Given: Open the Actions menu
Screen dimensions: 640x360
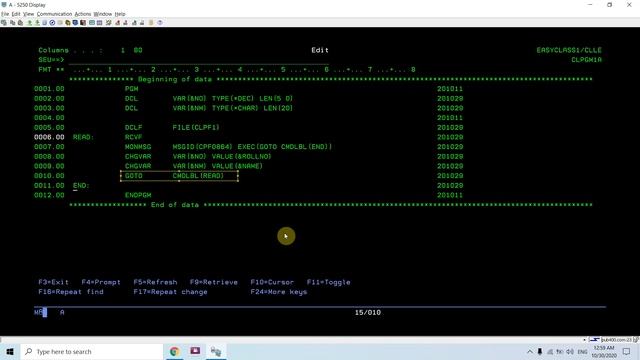Looking at the screenshot, I should [x=83, y=14].
